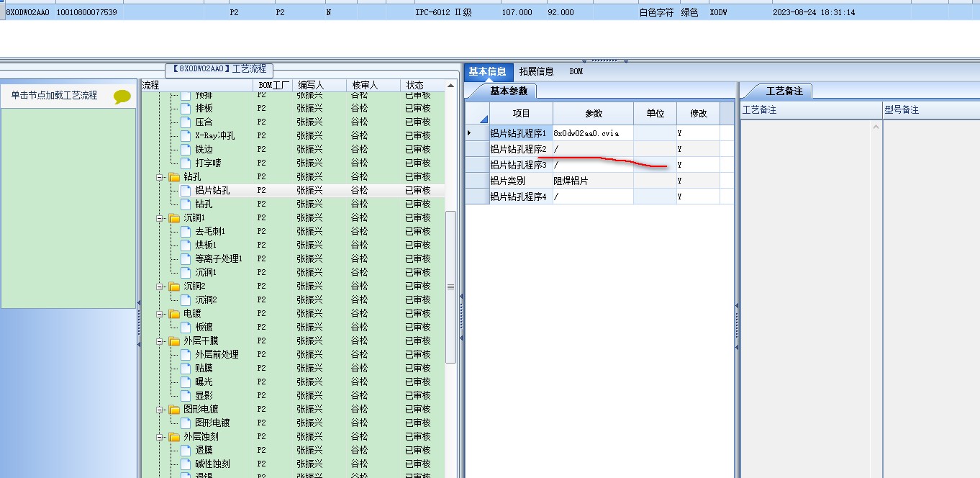
Task: Collapse the 沉铜1 folder node
Action: tap(160, 217)
